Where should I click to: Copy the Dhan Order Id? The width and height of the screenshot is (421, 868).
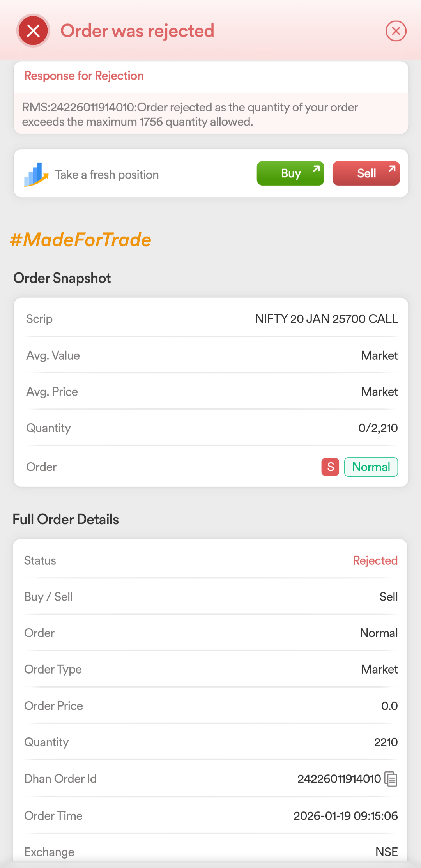391,779
